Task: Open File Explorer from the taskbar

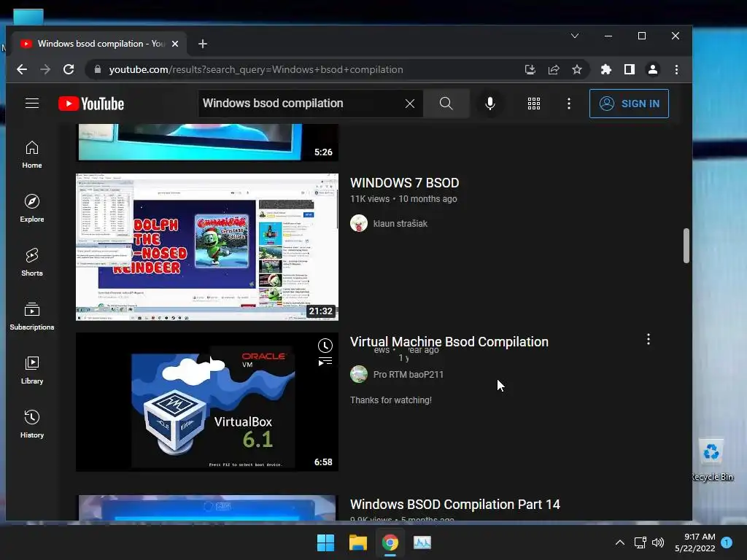Action: [357, 542]
